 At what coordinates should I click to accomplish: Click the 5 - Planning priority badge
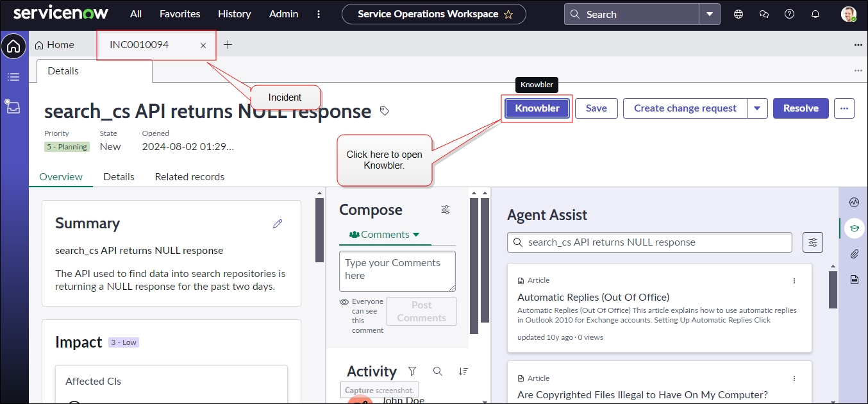click(67, 147)
